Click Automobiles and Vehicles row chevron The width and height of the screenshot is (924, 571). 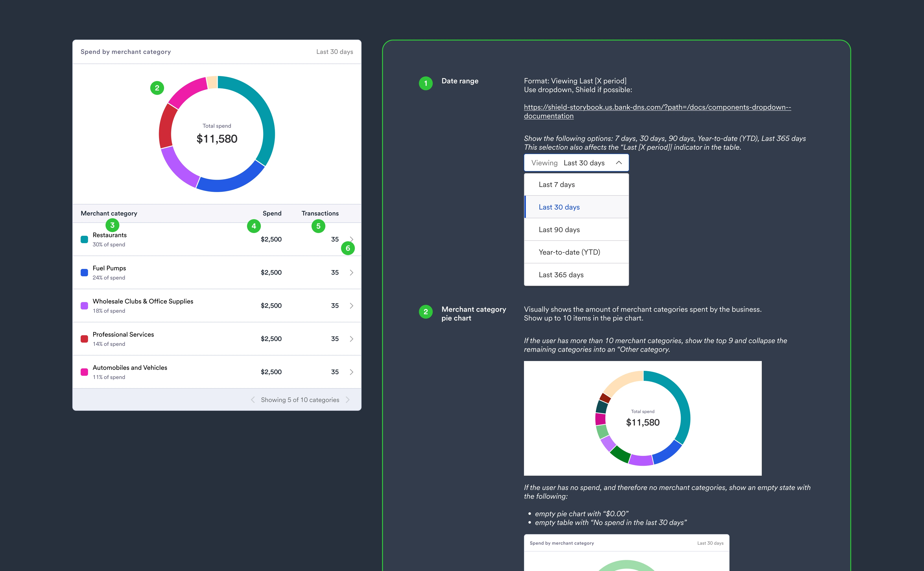351,372
